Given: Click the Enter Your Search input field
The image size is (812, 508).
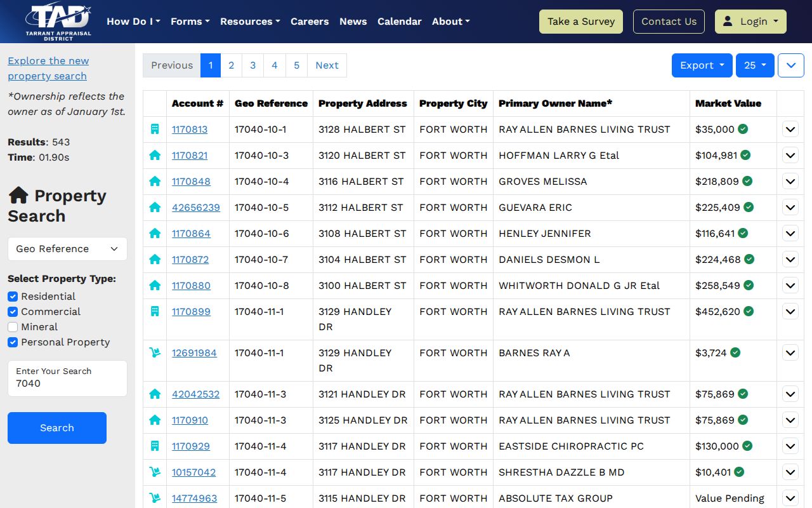Looking at the screenshot, I should (67, 378).
